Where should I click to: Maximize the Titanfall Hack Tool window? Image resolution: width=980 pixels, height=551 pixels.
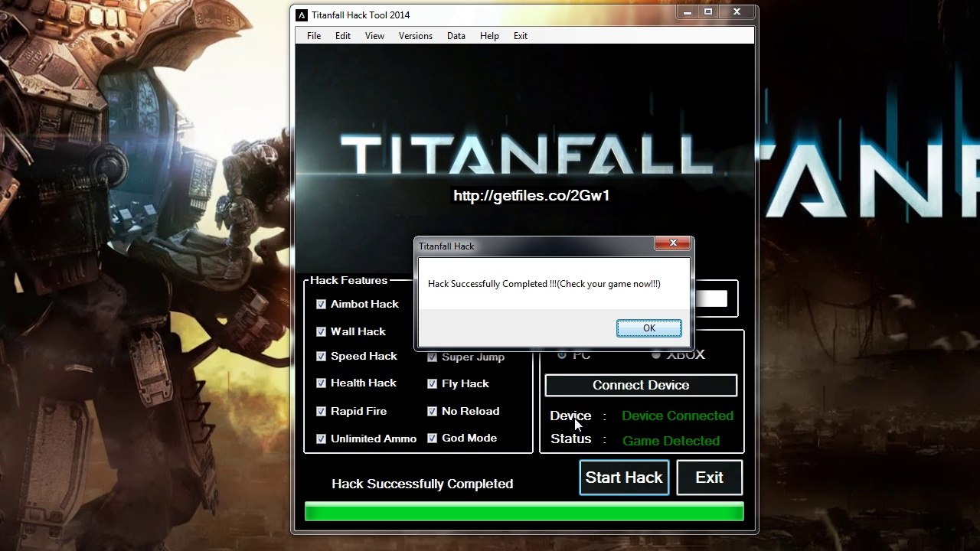(708, 12)
